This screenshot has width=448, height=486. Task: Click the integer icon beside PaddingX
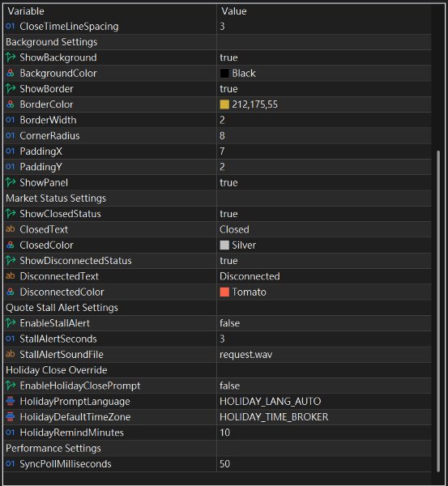click(x=11, y=151)
